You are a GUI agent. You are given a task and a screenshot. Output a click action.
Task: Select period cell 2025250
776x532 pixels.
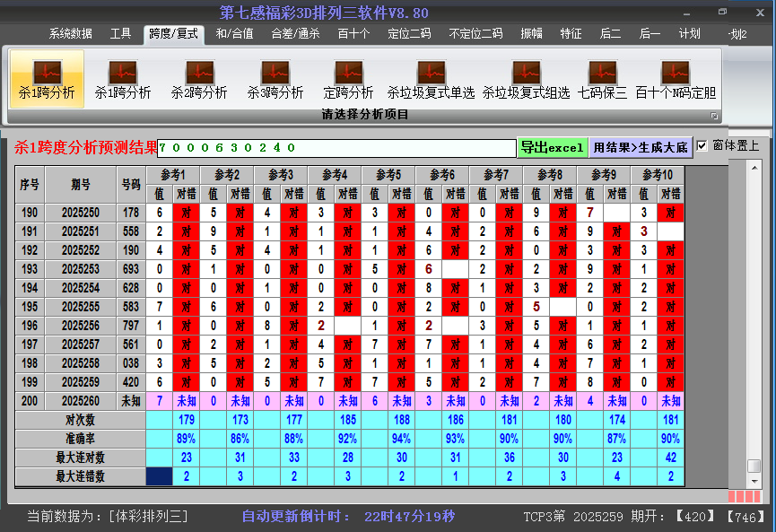(81, 213)
